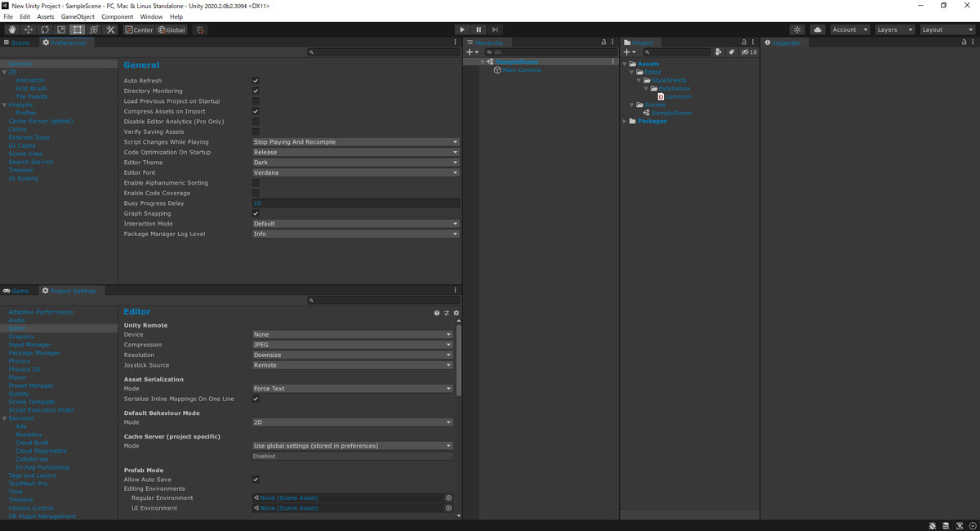This screenshot has width=980, height=531.
Task: Expand the Packages folder
Action: 626,121
